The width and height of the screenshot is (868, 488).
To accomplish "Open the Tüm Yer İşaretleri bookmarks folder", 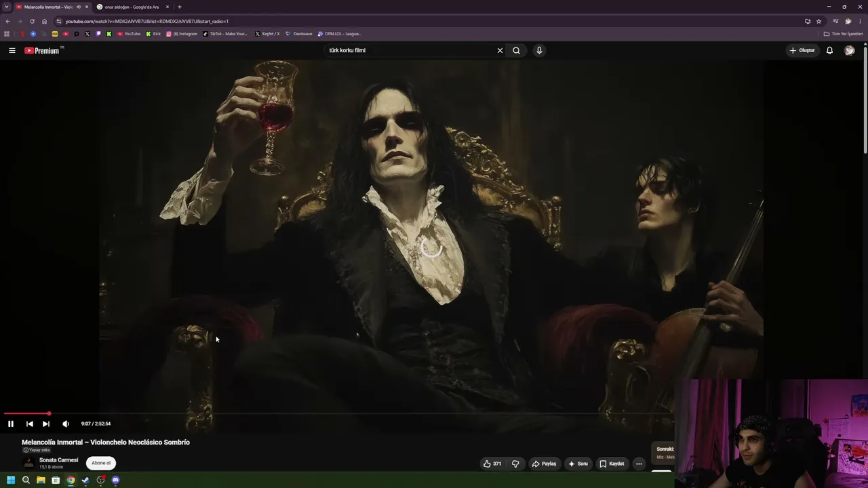I will (844, 34).
